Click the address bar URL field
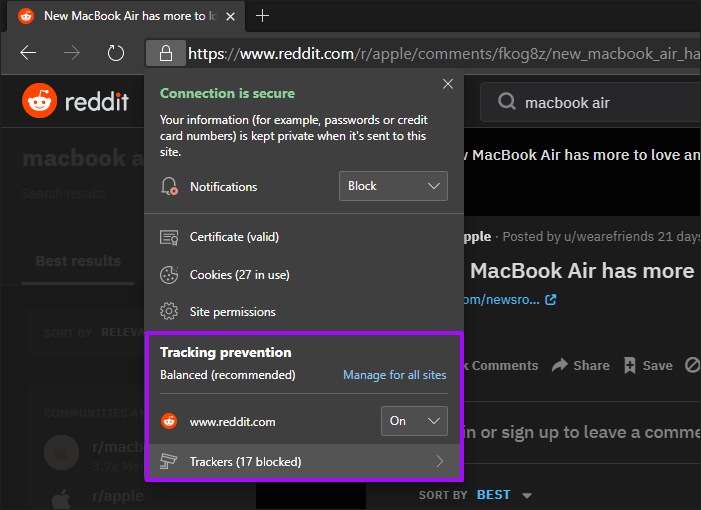The image size is (701, 510). tap(443, 54)
